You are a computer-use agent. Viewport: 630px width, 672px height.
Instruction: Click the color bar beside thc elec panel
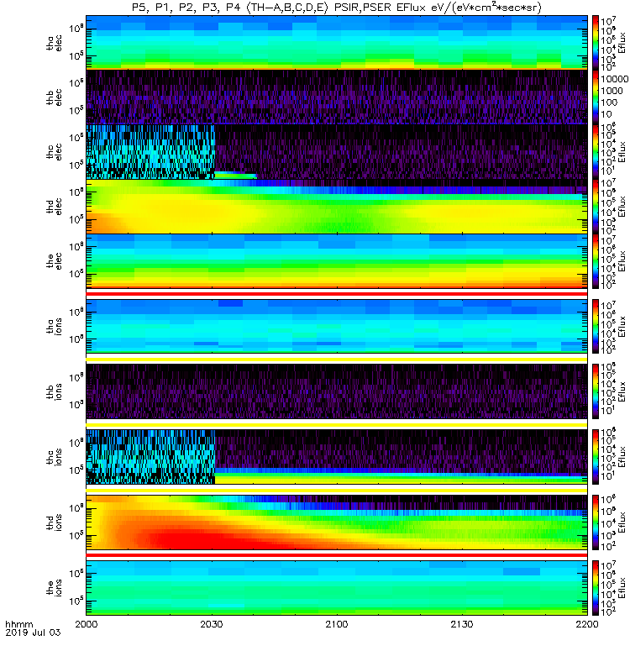pos(596,152)
